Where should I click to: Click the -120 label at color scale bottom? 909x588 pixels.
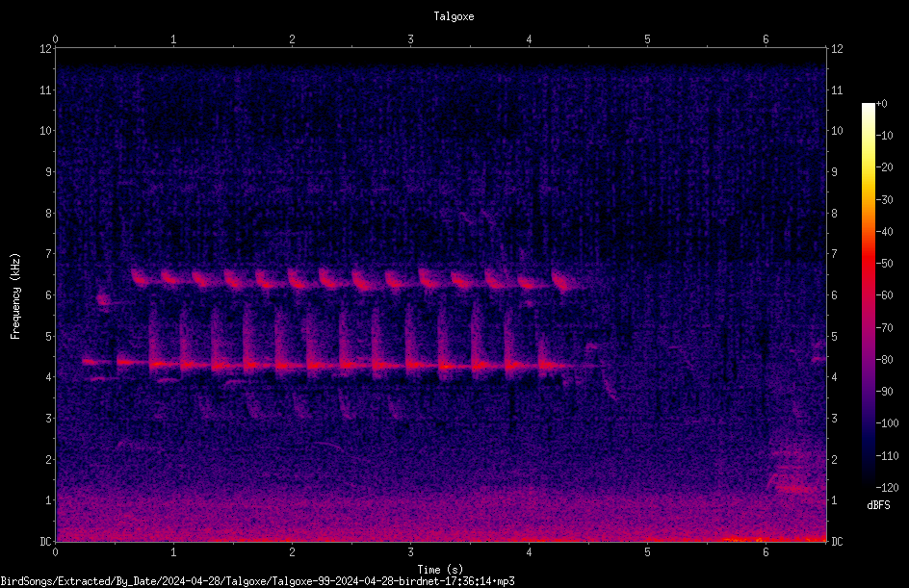click(887, 487)
